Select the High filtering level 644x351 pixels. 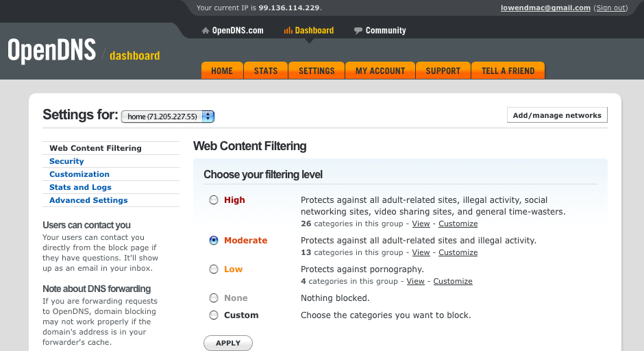pos(214,200)
